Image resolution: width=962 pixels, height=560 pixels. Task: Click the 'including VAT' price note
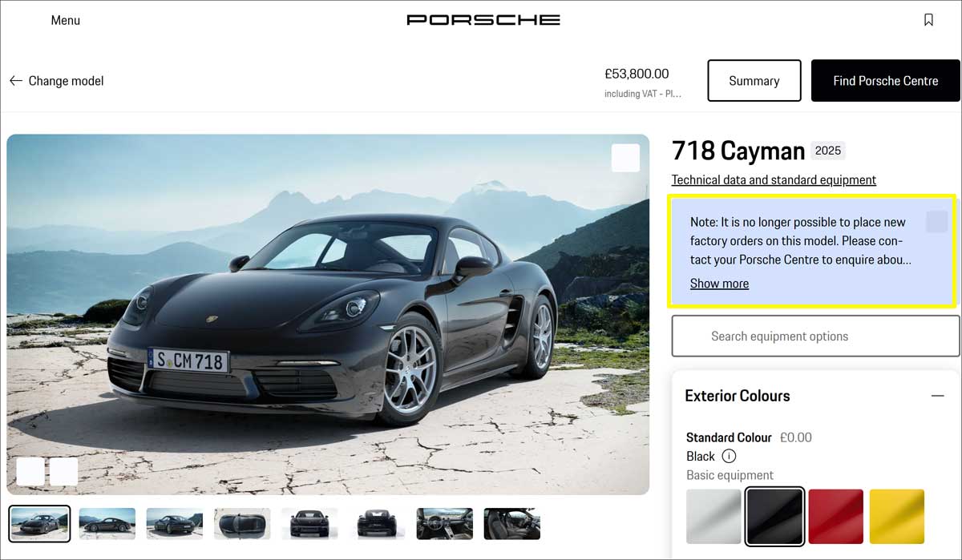(x=643, y=94)
